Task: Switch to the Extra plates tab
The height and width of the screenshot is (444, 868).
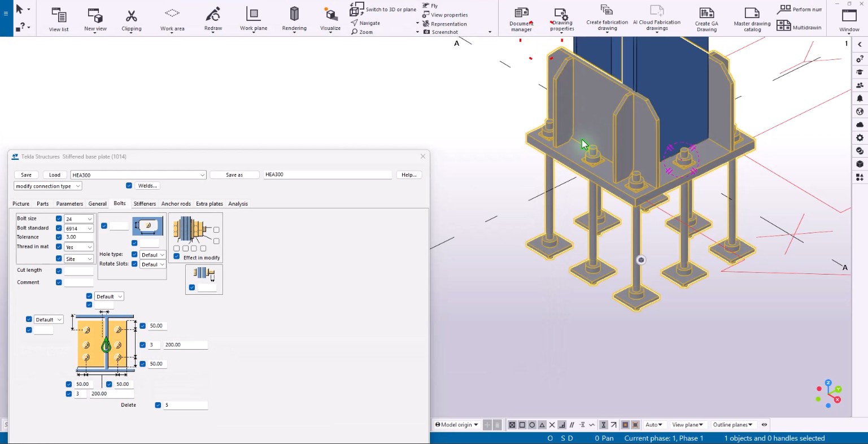Action: click(210, 204)
